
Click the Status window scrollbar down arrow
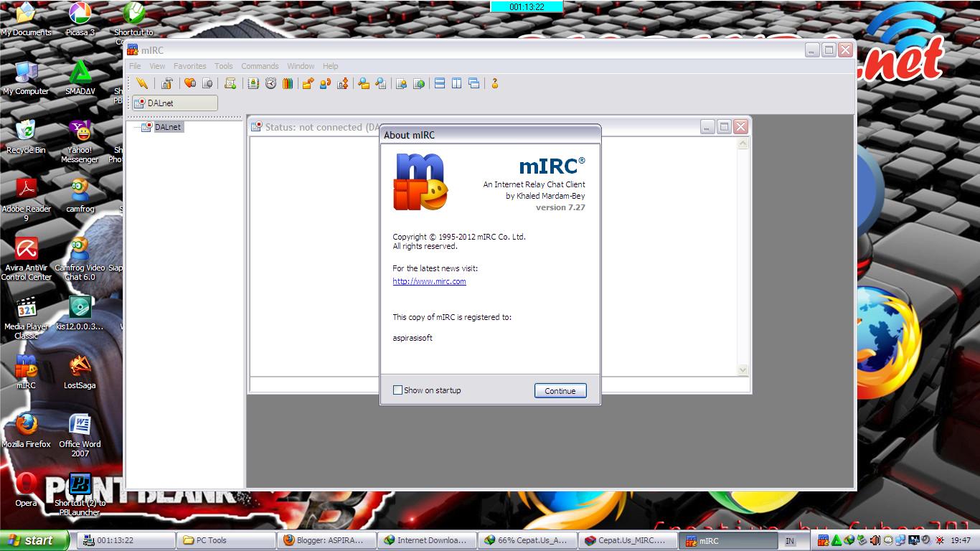pyautogui.click(x=743, y=369)
